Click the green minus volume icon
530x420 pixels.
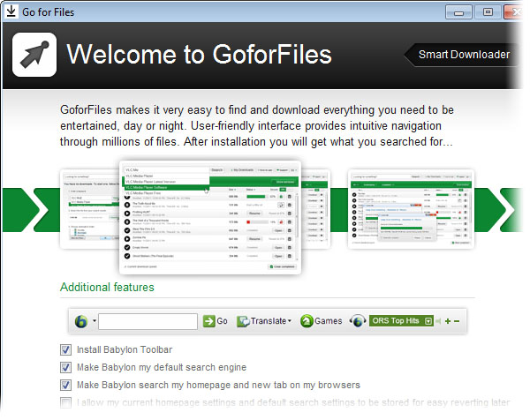point(457,321)
